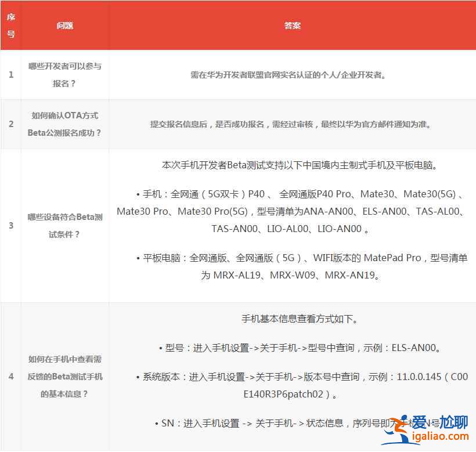This screenshot has height=452, width=476.
Task: Select row number 1 cell
Action: [x=11, y=75]
